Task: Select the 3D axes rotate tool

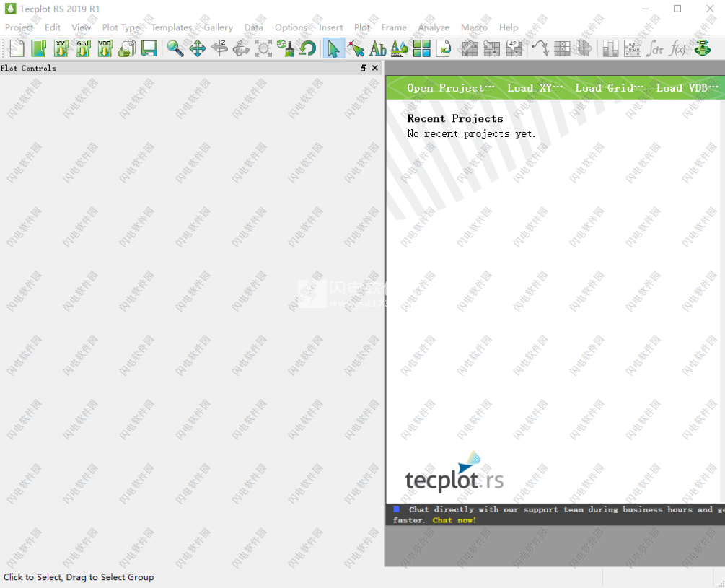Action: pos(241,48)
